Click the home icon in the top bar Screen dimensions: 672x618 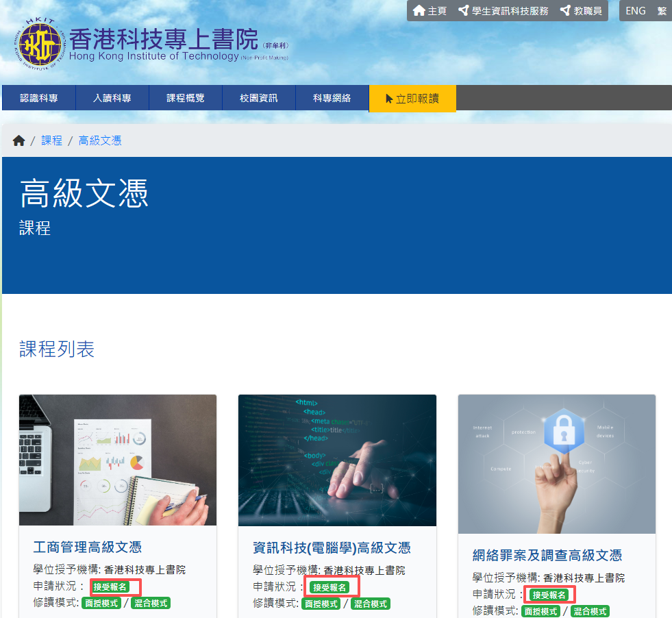point(419,10)
